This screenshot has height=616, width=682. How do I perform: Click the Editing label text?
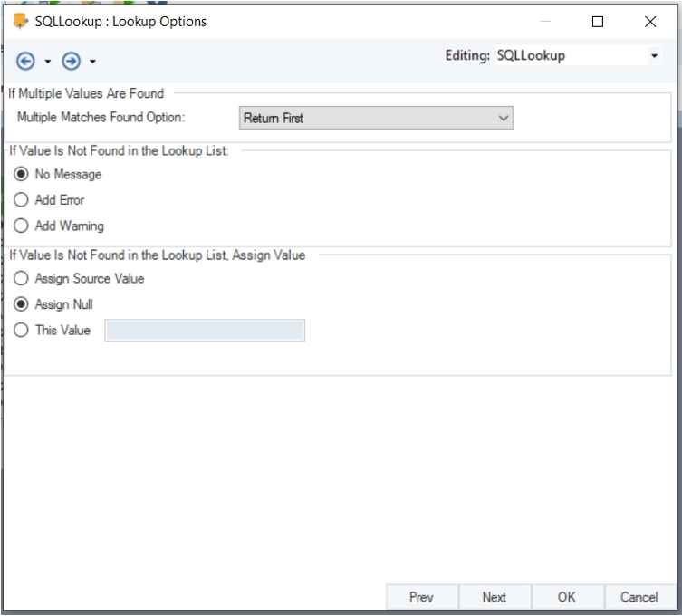pos(467,55)
